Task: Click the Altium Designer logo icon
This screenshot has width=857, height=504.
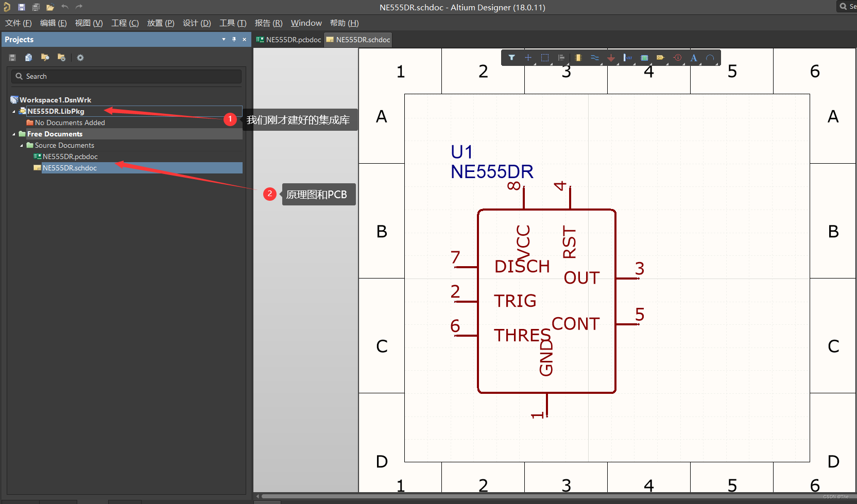Action: pos(7,7)
